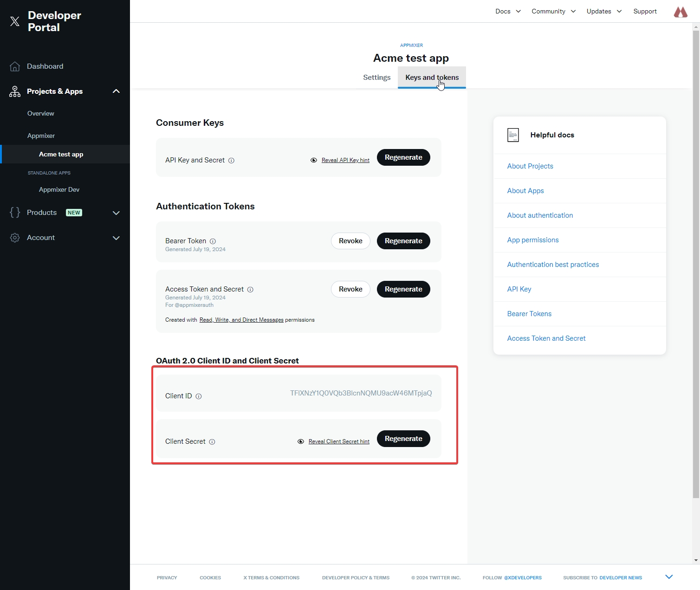Screen dimensions: 700x590
Task: Open the Docs dropdown in top bar
Action: 508,11
